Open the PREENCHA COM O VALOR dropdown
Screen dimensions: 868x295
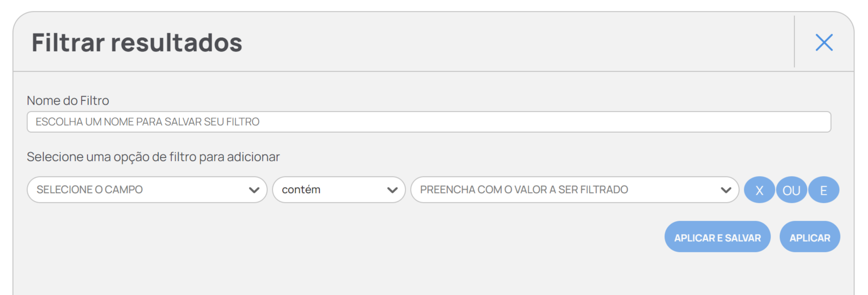click(x=574, y=189)
